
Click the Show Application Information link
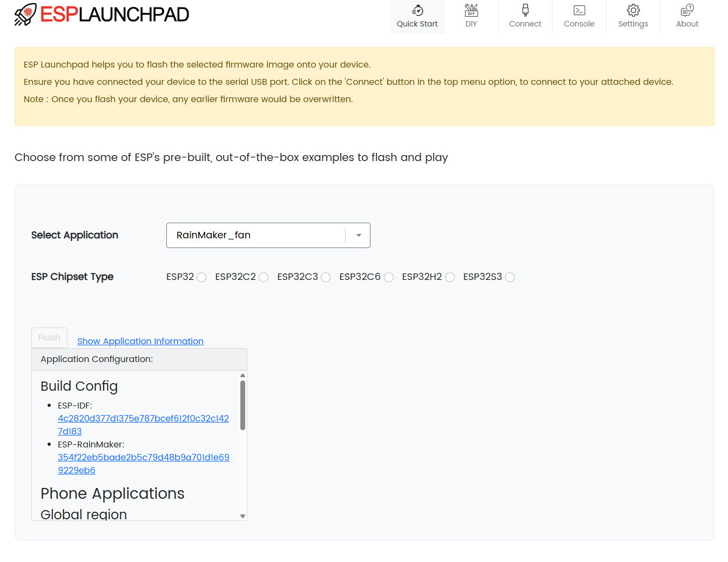(x=140, y=341)
